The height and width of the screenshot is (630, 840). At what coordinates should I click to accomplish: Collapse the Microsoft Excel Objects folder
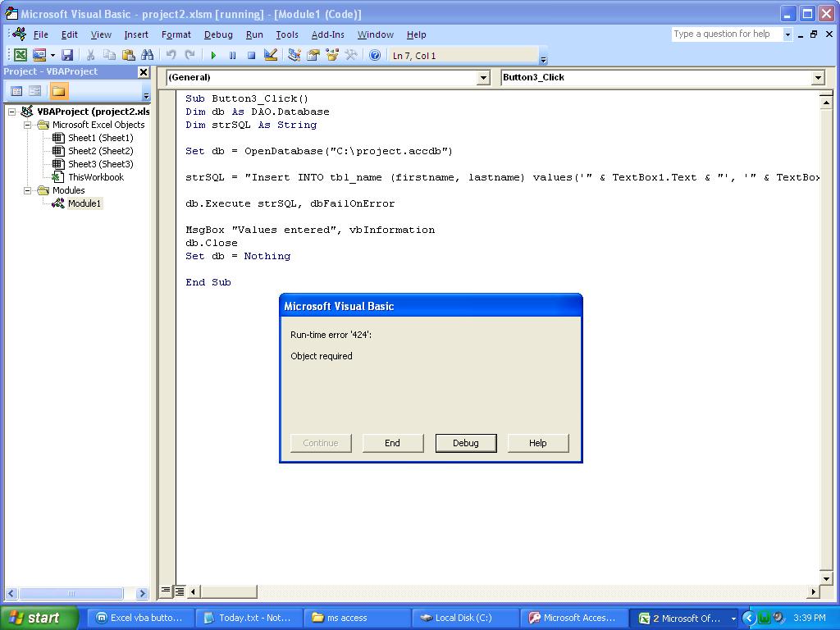point(27,125)
